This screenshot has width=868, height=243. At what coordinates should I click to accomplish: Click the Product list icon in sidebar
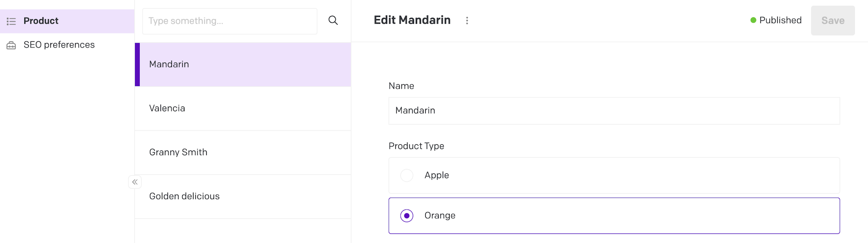pos(11,21)
